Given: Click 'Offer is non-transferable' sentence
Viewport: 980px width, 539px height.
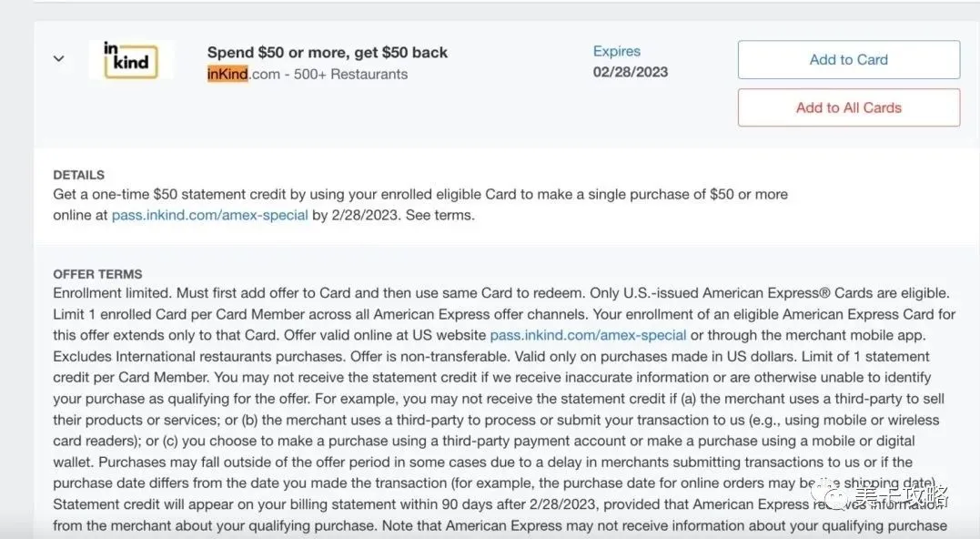Looking at the screenshot, I should (x=424, y=356).
